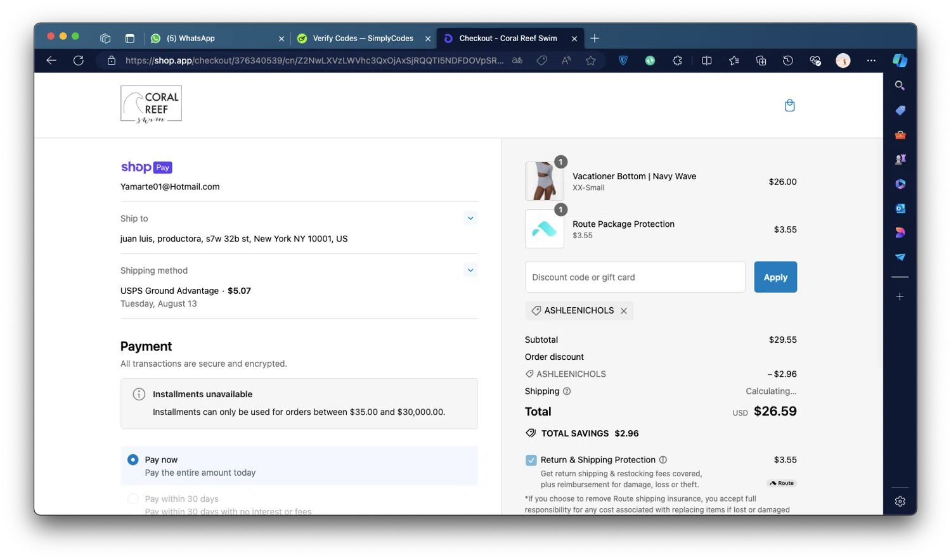This screenshot has height=560, width=951.
Task: Close the WhatsApp tab
Action: coord(281,39)
